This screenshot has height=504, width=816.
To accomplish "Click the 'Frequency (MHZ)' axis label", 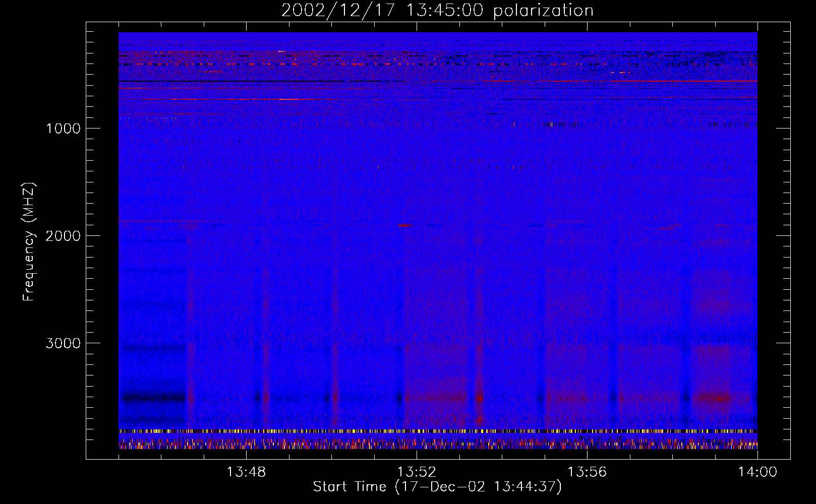I will click(29, 242).
